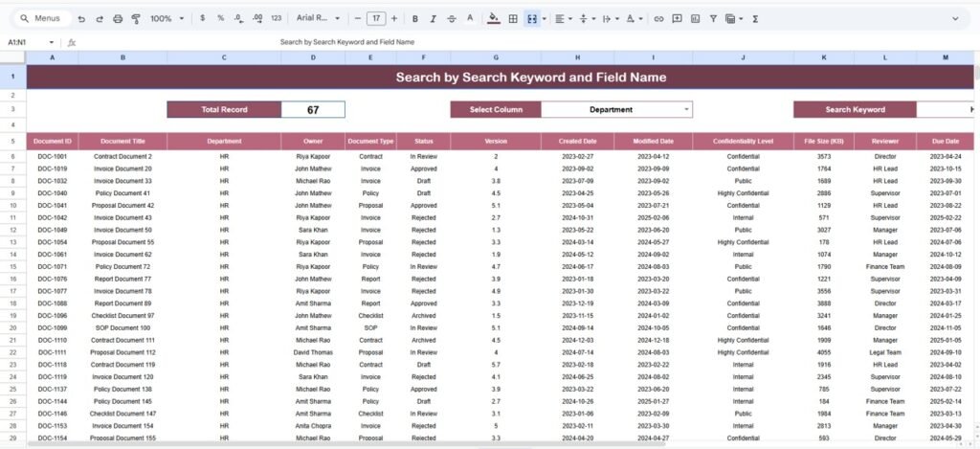This screenshot has height=449, width=980.
Task: Click the Insert link icon
Action: (x=658, y=19)
